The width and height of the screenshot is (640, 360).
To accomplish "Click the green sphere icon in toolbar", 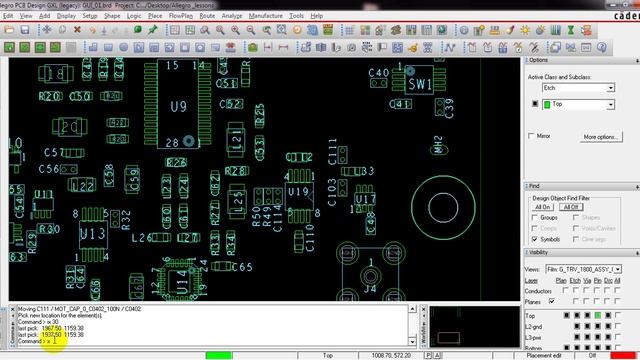I will coord(138,30).
